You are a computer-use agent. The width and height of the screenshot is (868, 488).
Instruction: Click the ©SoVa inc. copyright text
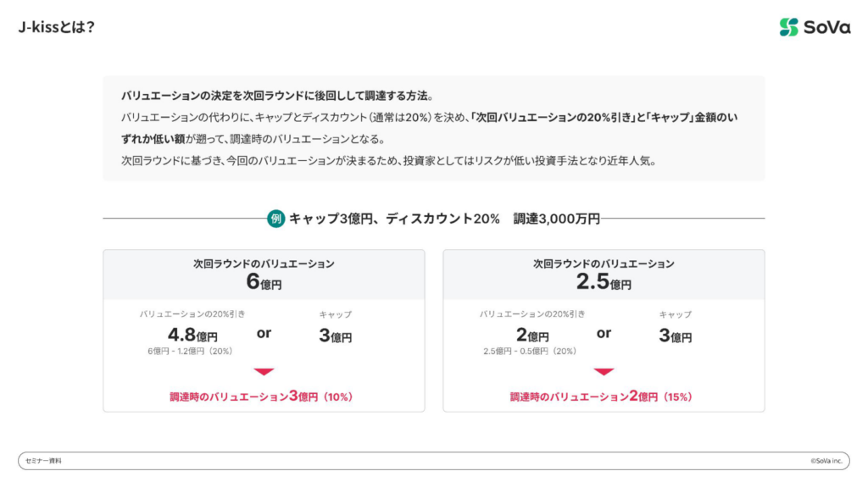pos(825,461)
